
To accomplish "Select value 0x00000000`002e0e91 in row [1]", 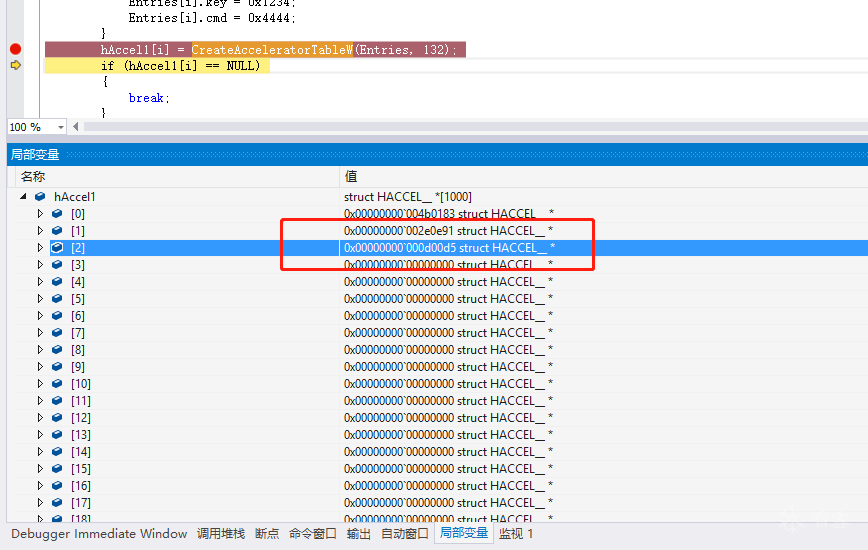I will pos(399,231).
